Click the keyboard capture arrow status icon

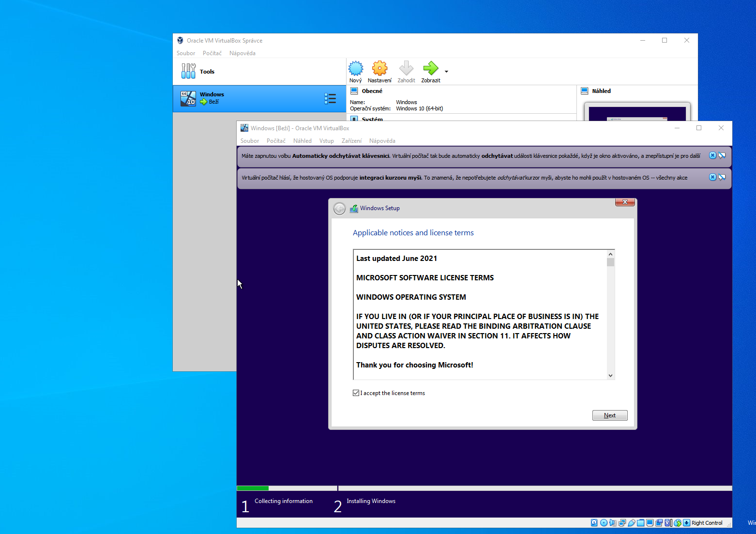click(686, 523)
